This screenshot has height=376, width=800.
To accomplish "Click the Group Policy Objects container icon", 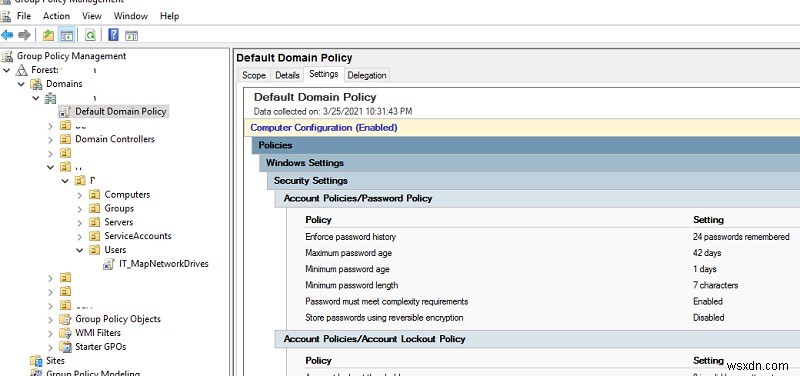I will (x=65, y=319).
